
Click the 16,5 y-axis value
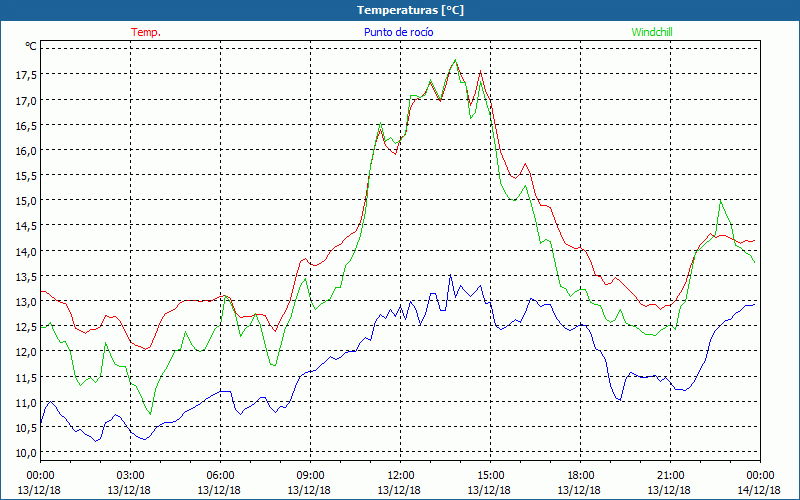pyautogui.click(x=26, y=126)
